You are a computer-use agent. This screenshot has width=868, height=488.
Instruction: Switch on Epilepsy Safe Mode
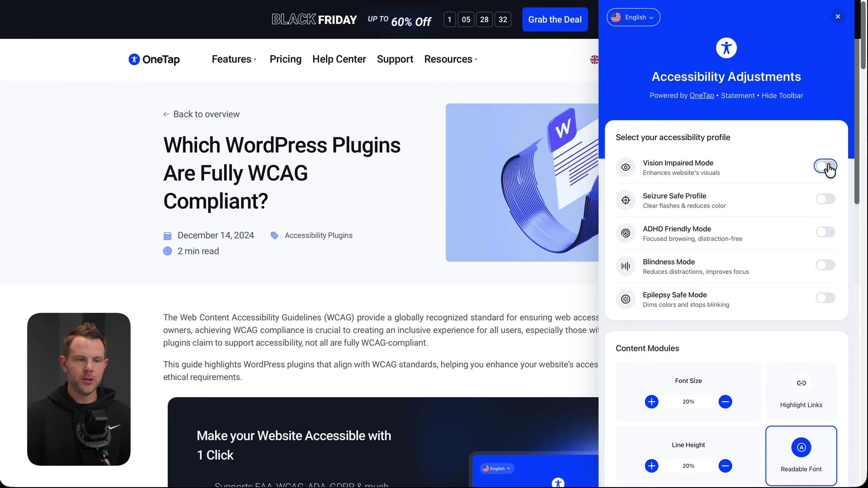pyautogui.click(x=825, y=298)
